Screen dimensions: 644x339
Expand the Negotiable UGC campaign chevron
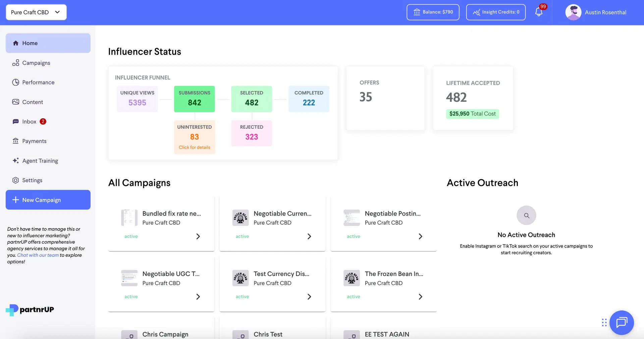coord(198,296)
